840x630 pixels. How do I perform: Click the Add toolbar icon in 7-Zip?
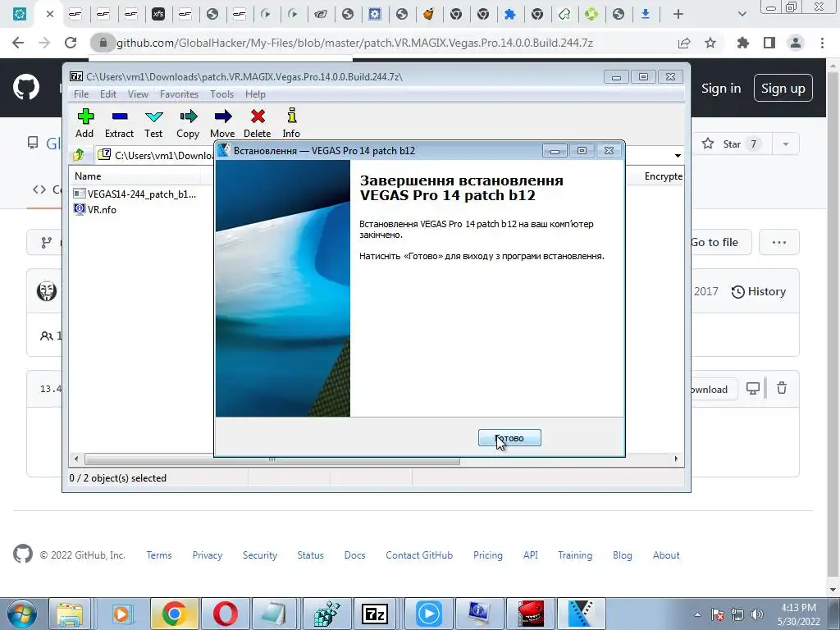coord(84,124)
